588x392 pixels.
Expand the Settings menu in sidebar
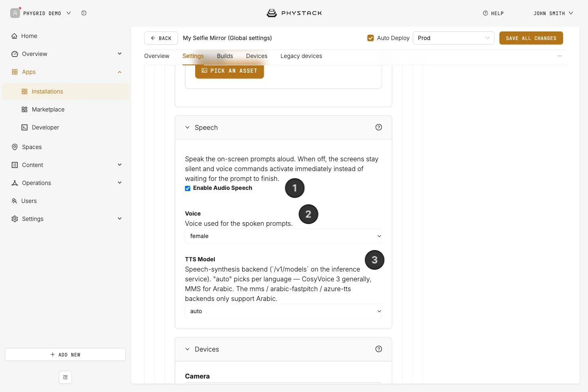click(120, 218)
